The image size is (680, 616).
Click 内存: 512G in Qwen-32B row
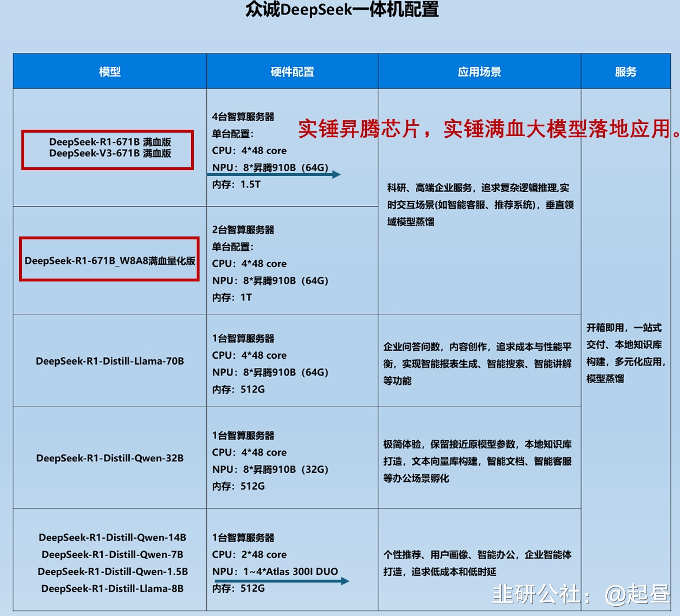click(x=238, y=486)
